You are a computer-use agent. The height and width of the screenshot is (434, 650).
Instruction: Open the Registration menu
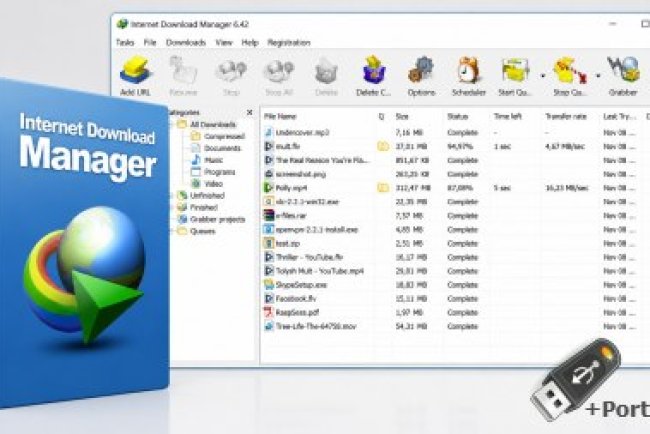point(289,43)
